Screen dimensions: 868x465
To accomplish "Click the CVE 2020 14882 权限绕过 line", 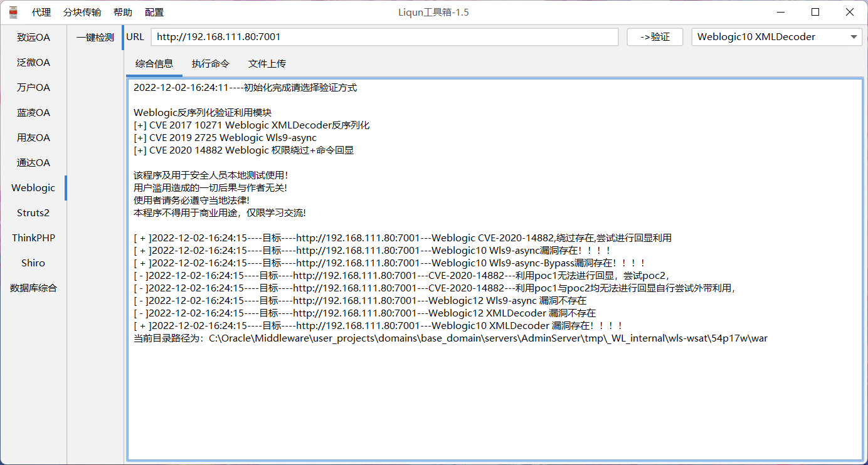I will pyautogui.click(x=243, y=150).
